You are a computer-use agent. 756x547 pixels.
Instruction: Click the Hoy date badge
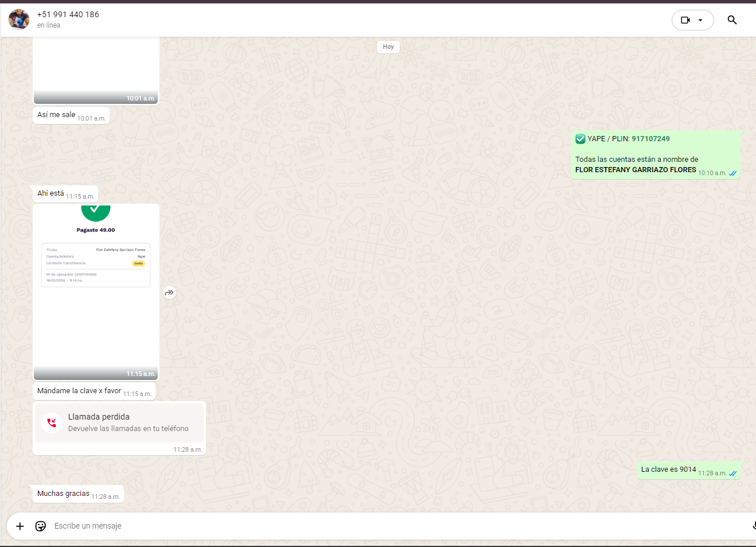[x=388, y=47]
